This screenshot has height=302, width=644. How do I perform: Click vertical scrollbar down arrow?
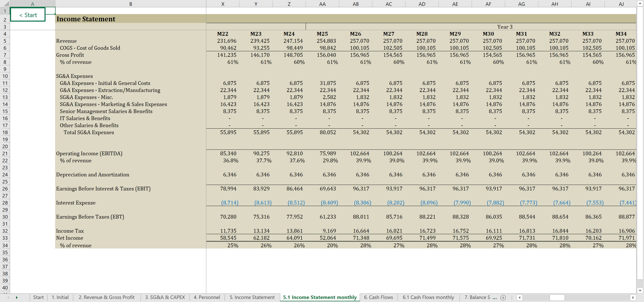(640, 290)
